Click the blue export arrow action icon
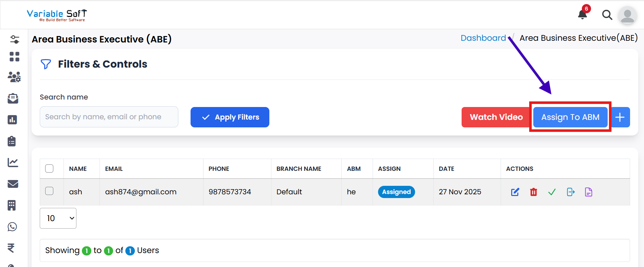The width and height of the screenshot is (644, 267). (571, 192)
